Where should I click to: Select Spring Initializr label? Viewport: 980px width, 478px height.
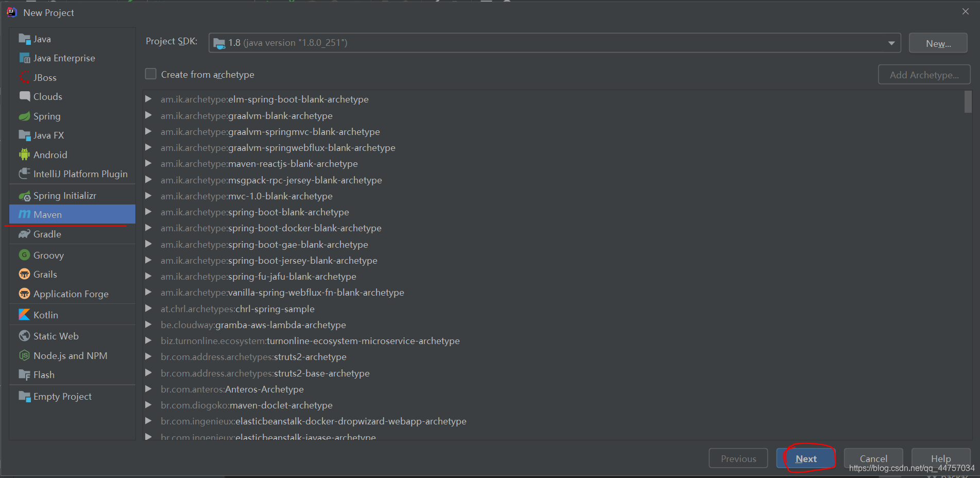pos(65,196)
